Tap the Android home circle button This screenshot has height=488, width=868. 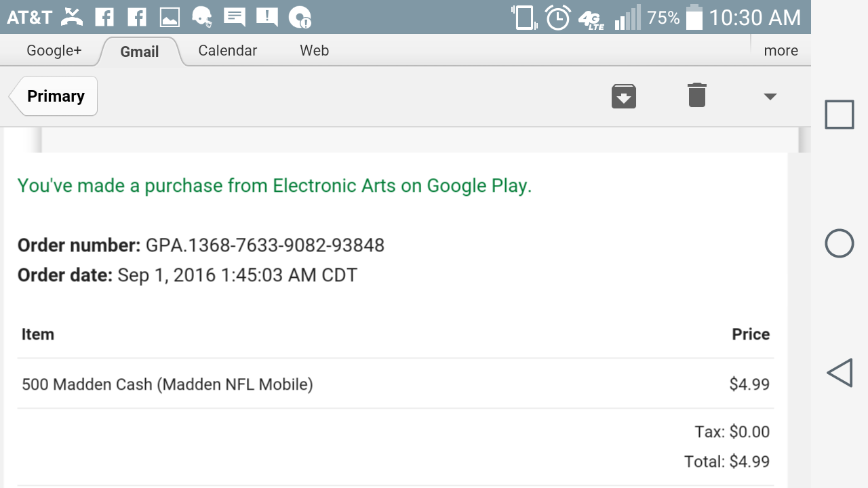click(840, 243)
